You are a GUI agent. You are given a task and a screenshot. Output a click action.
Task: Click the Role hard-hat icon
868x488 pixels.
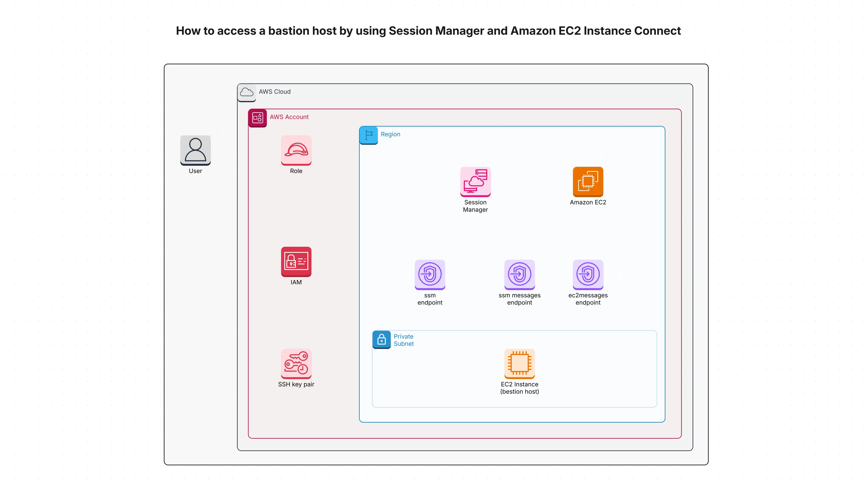296,151
